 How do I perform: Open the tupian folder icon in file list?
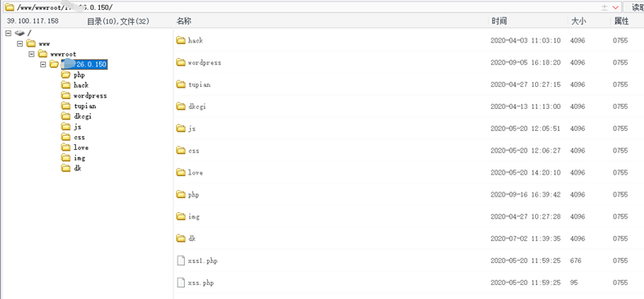(x=181, y=84)
